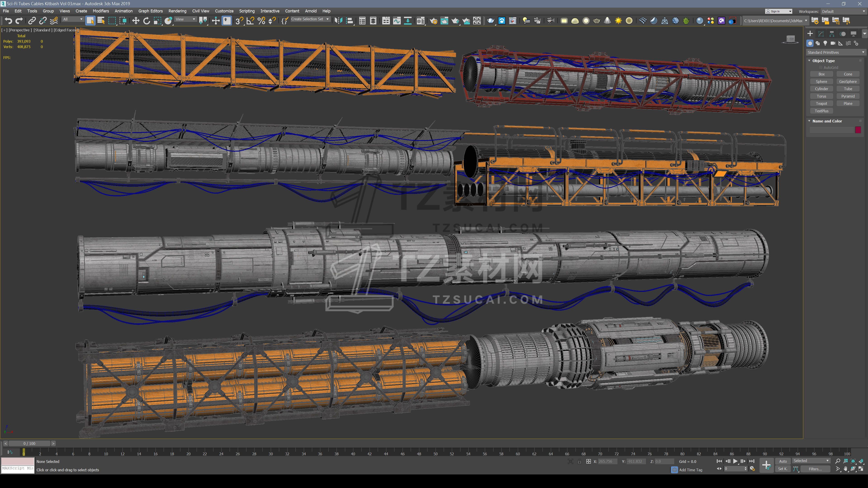Viewport: 868px width, 488px height.
Task: Click the Undo arrow icon
Action: click(8, 21)
